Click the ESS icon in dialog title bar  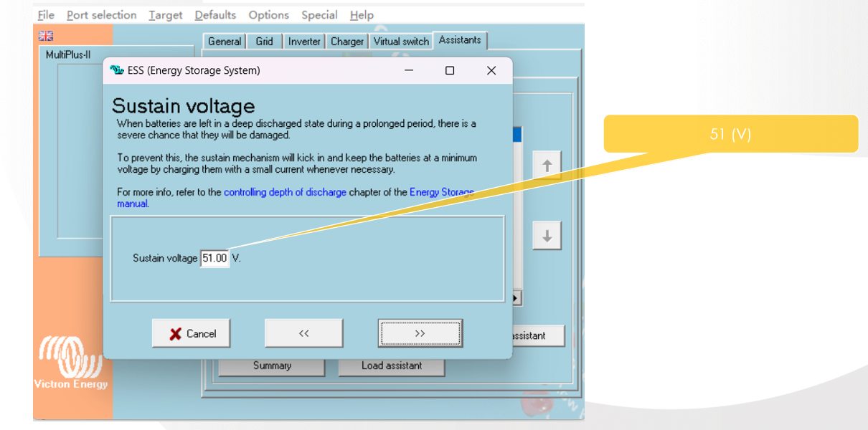(116, 70)
